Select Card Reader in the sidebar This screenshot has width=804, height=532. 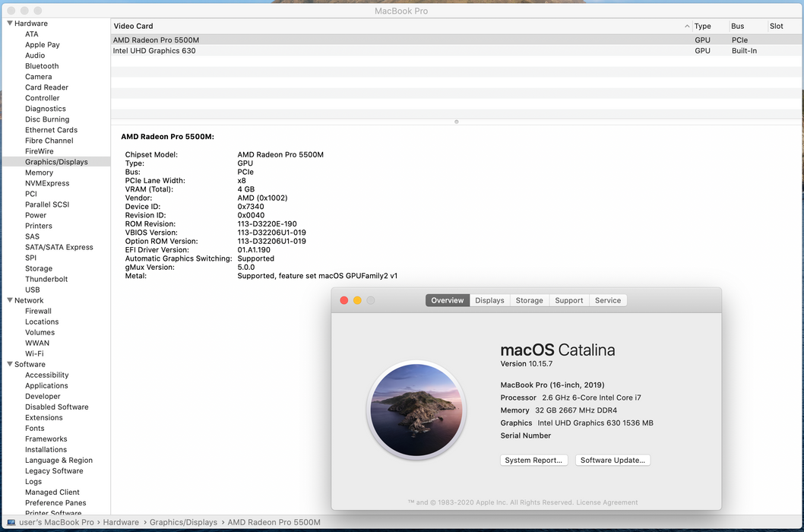(x=46, y=87)
